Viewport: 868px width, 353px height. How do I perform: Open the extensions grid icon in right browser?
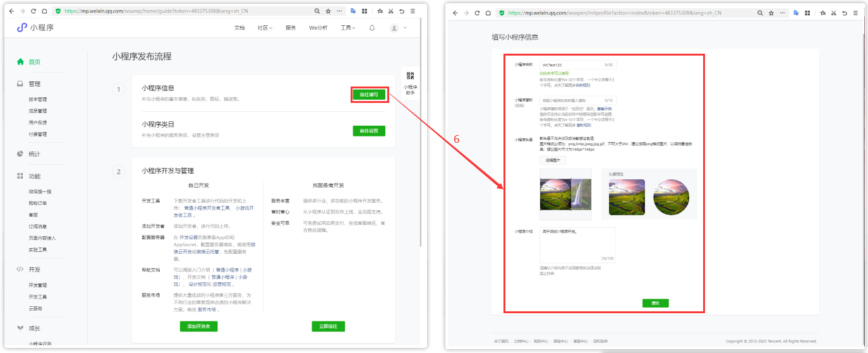tap(808, 13)
